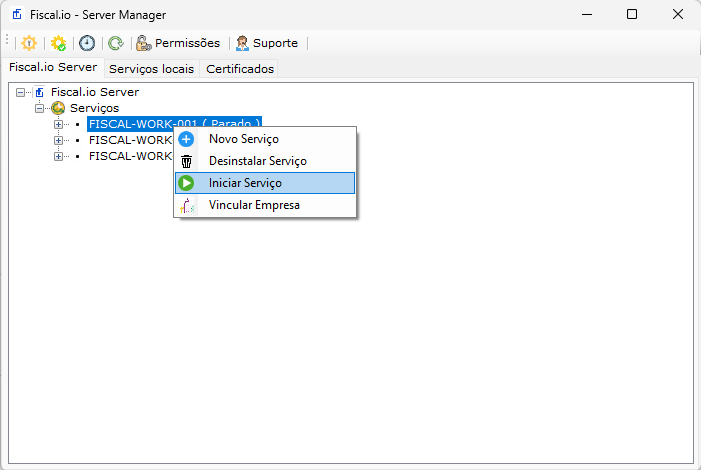Expand the FISCAL-WORK-001 service node
701x470 pixels.
pos(58,124)
